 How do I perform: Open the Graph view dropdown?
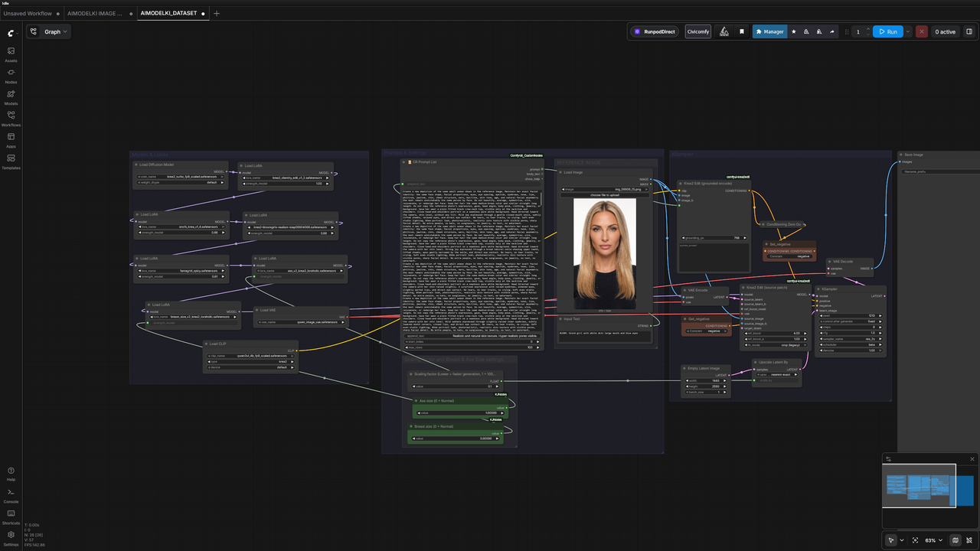pyautogui.click(x=49, y=31)
